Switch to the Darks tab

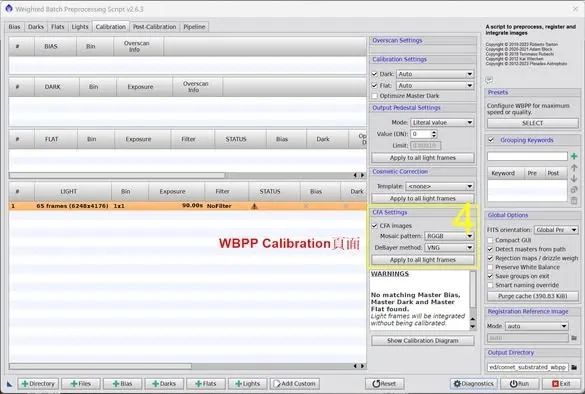pos(36,27)
